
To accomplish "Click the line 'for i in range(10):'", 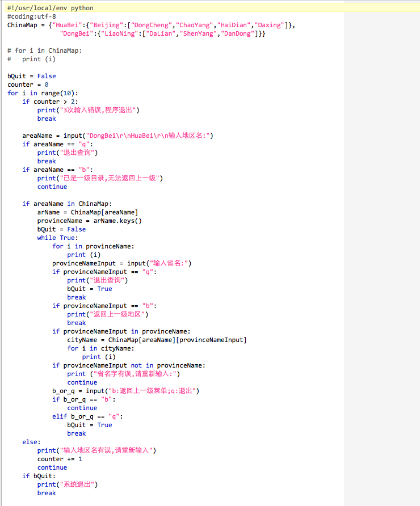I will coord(43,93).
